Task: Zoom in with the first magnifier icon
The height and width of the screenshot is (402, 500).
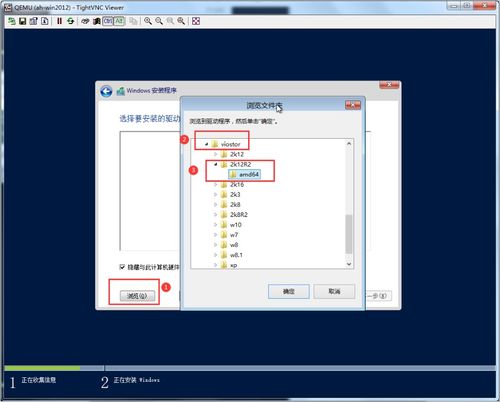Action: coord(148,21)
